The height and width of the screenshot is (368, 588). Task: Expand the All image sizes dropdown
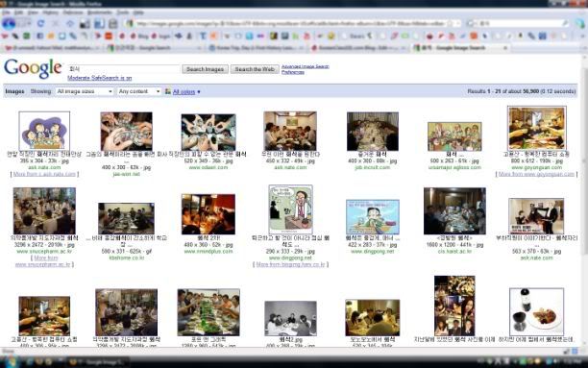pos(85,91)
